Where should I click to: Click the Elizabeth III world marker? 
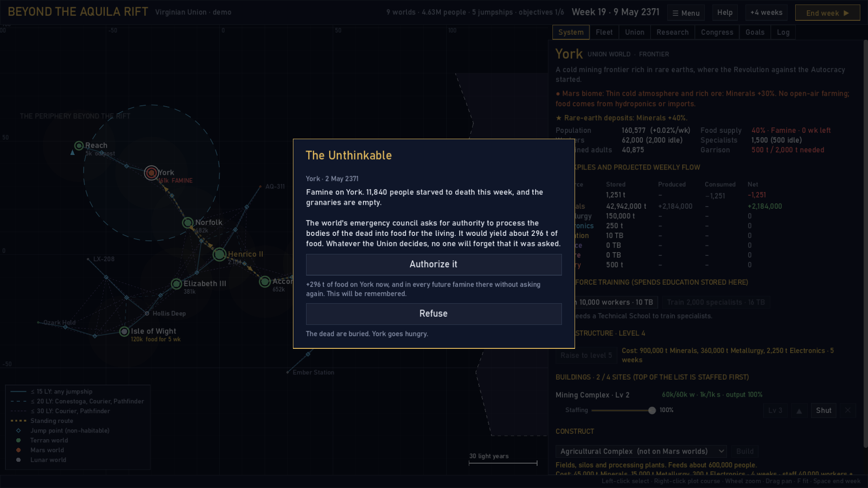coord(176,284)
